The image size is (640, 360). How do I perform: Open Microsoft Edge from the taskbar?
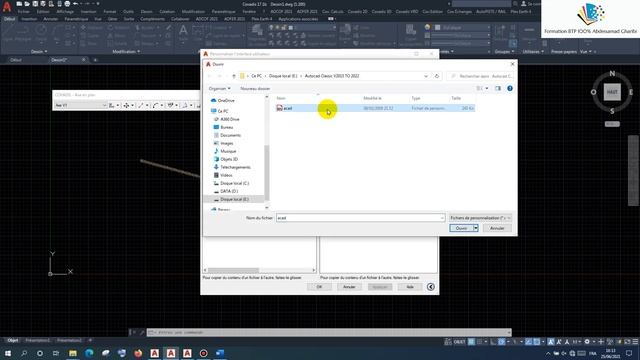[x=89, y=353]
